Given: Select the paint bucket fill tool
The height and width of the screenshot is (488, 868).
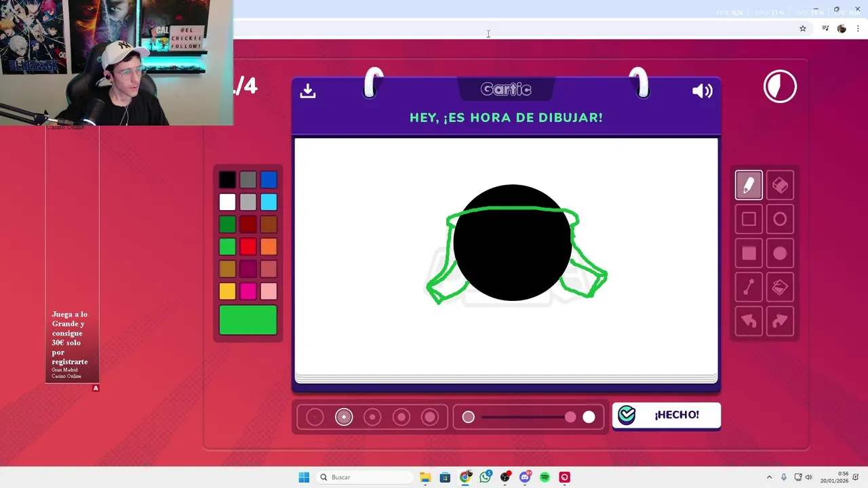Looking at the screenshot, I should [x=780, y=287].
